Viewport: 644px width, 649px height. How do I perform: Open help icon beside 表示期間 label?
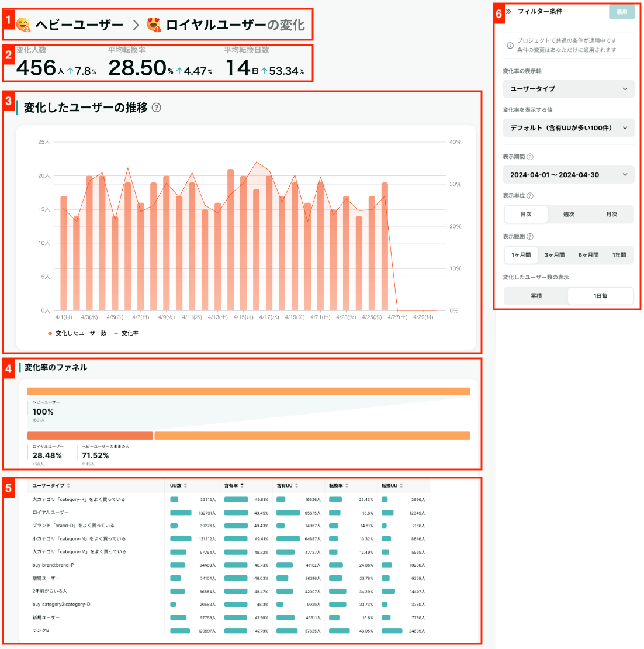(530, 157)
